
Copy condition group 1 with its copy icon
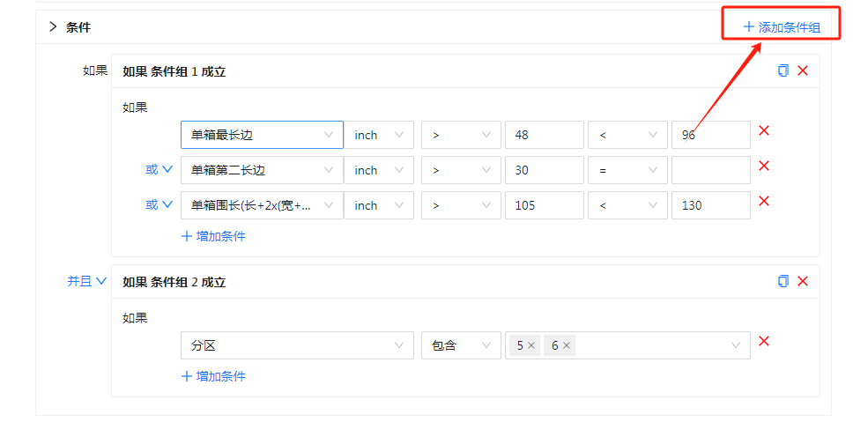coord(783,70)
